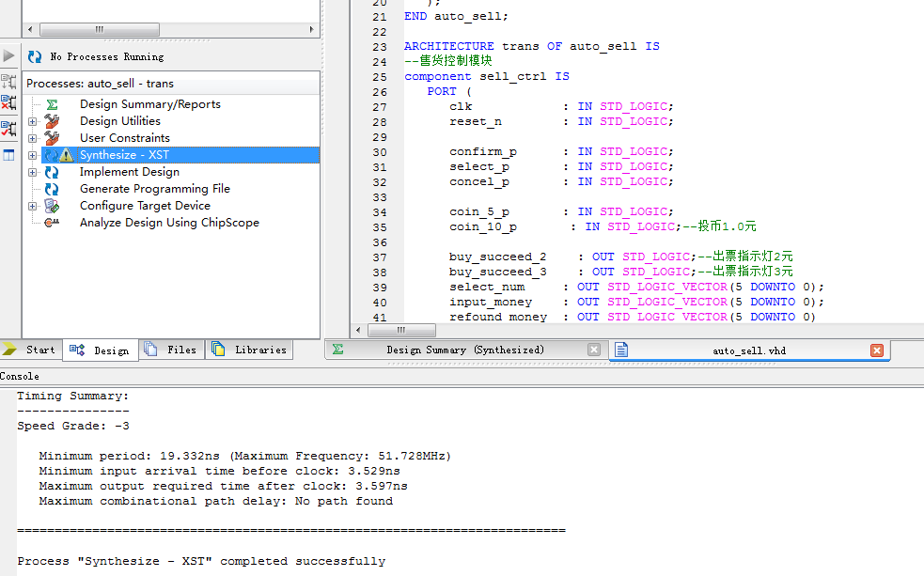Viewport: 924px width, 576px height.
Task: Click the blue table panel icon in sidebar
Action: tap(8, 155)
